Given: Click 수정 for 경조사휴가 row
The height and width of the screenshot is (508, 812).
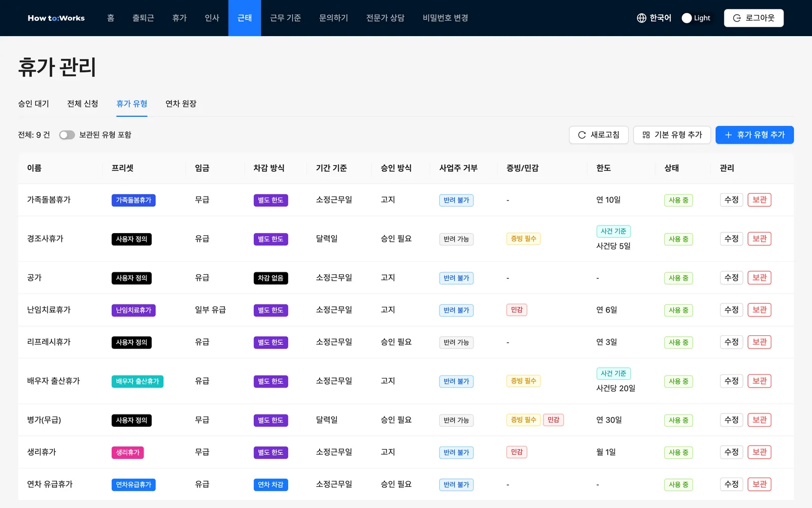Looking at the screenshot, I should (731, 239).
